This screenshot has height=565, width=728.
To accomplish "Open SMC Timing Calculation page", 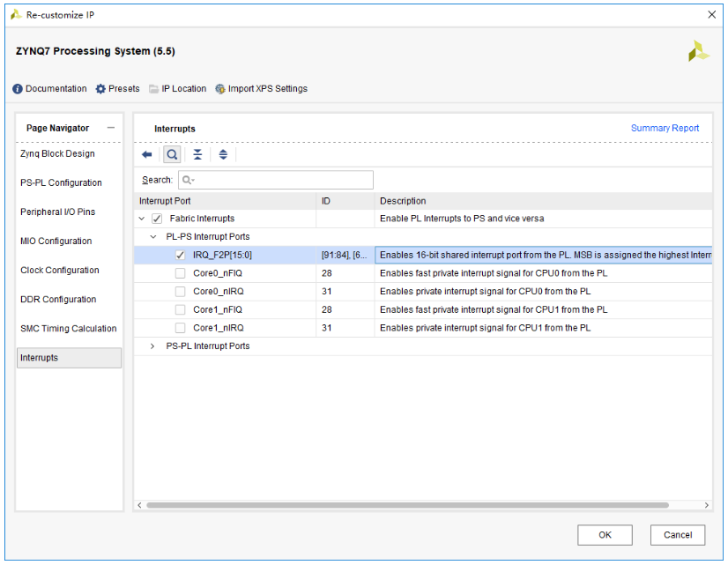I will (x=68, y=329).
